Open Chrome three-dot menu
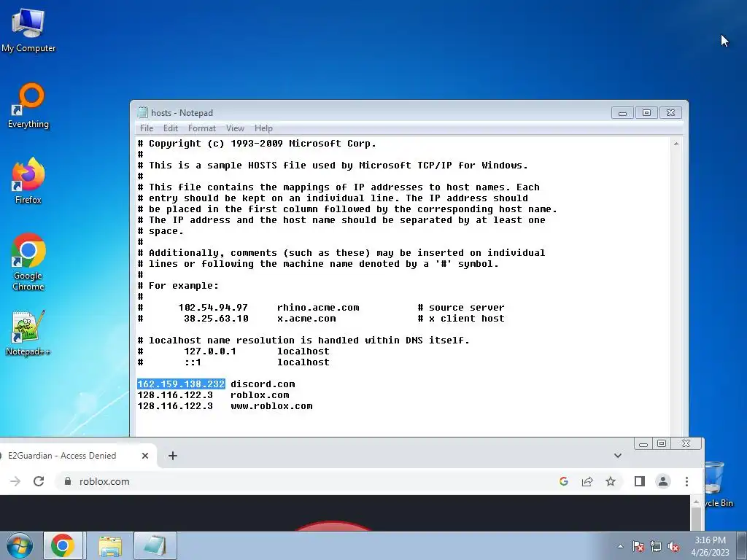Viewport: 747px width, 560px height. click(686, 481)
